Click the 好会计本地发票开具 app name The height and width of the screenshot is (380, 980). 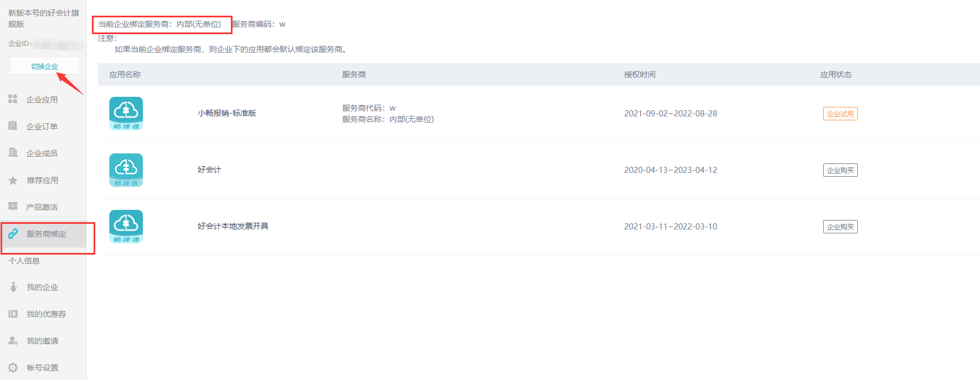pyautogui.click(x=233, y=226)
